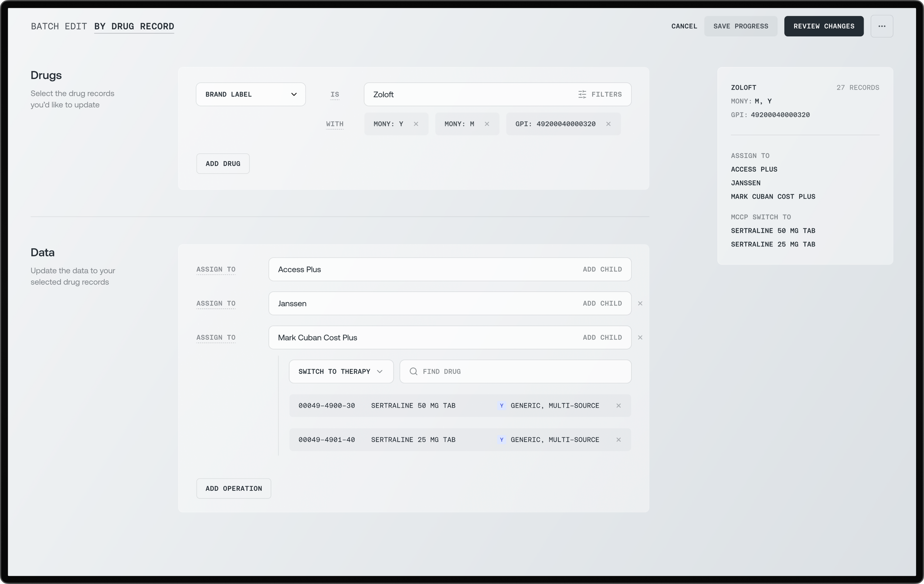924x584 pixels.
Task: Cancel the batch edit
Action: tap(684, 26)
